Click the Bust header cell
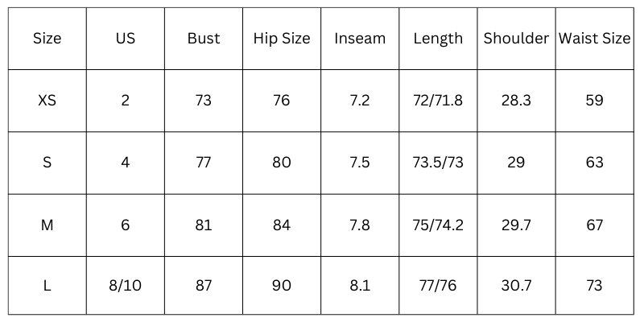The image size is (644, 322). coord(204,39)
